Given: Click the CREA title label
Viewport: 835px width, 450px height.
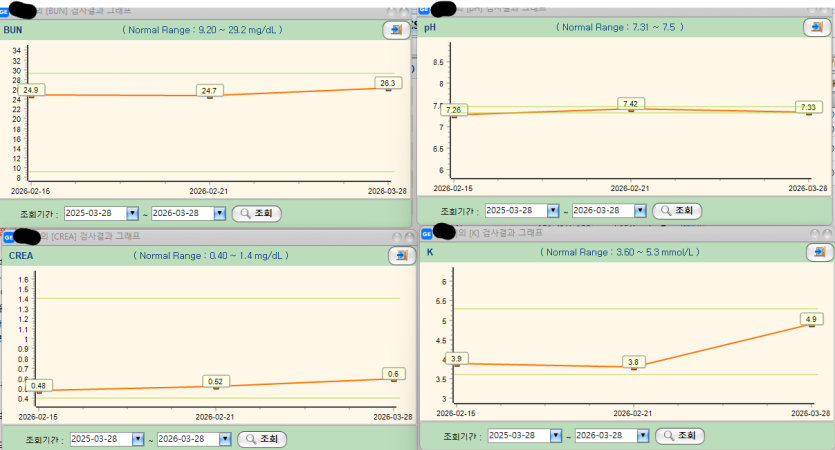Looking at the screenshot, I should (21, 256).
